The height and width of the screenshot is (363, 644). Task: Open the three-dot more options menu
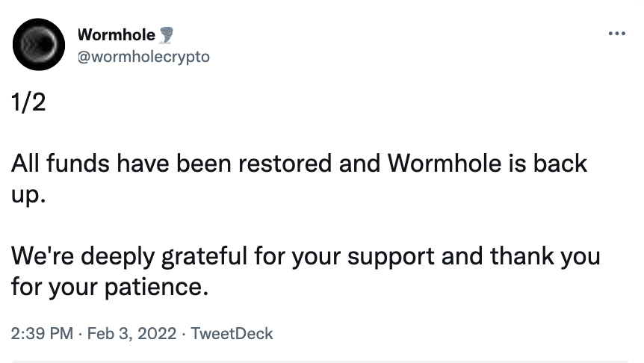pos(617,34)
